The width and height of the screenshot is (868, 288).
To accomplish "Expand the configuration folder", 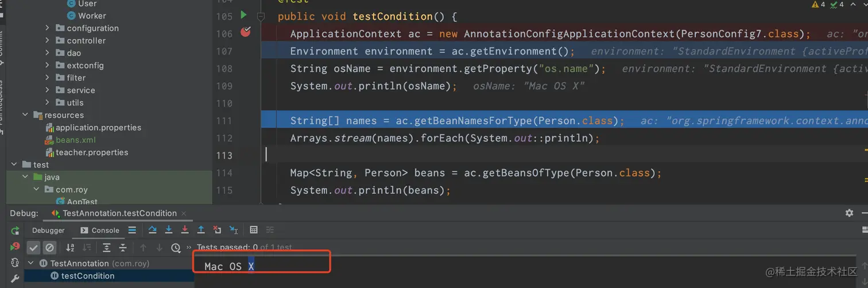I will pyautogui.click(x=48, y=28).
